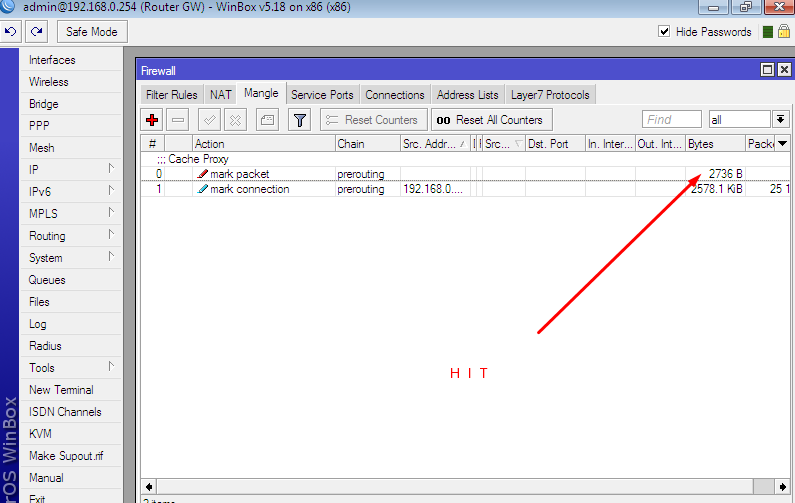Click the mark packet pencil icon
The height and width of the screenshot is (503, 795).
click(x=203, y=174)
